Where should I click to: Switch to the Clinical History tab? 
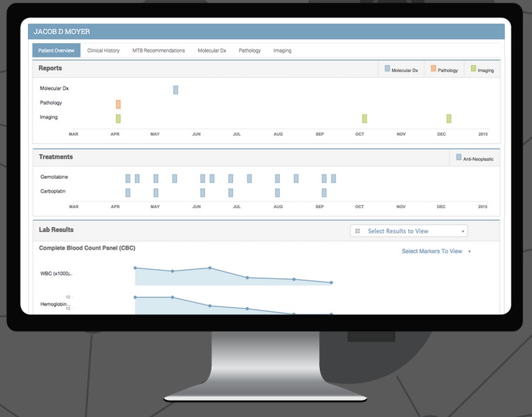click(x=103, y=50)
